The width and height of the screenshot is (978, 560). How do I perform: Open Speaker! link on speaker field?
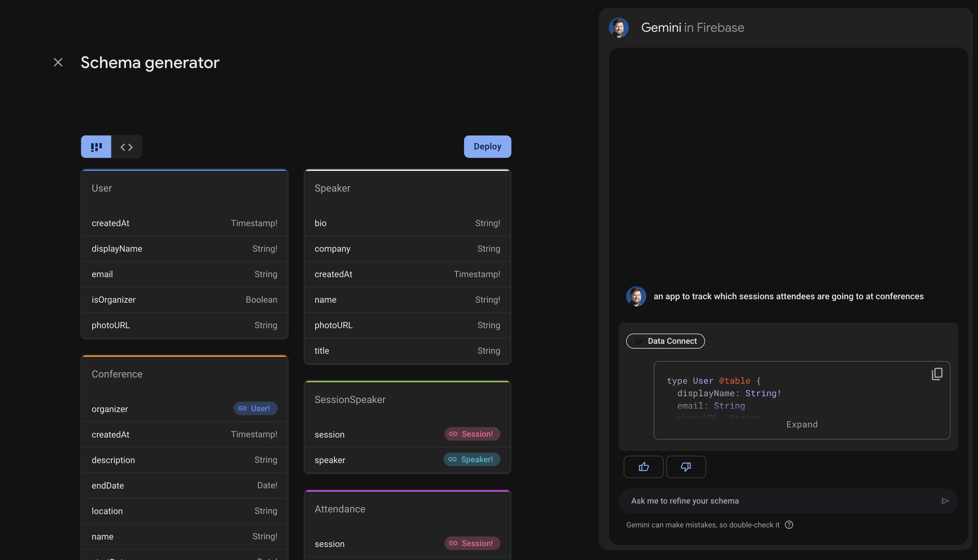(x=472, y=459)
